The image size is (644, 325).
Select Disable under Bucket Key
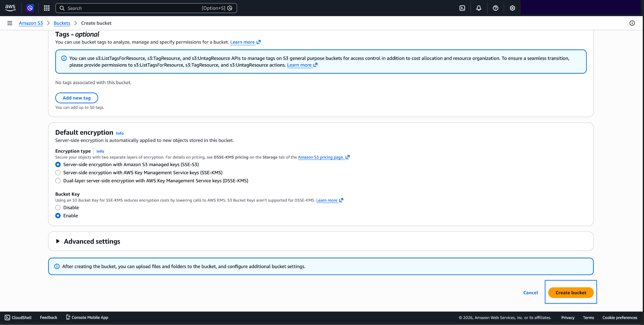coord(58,208)
